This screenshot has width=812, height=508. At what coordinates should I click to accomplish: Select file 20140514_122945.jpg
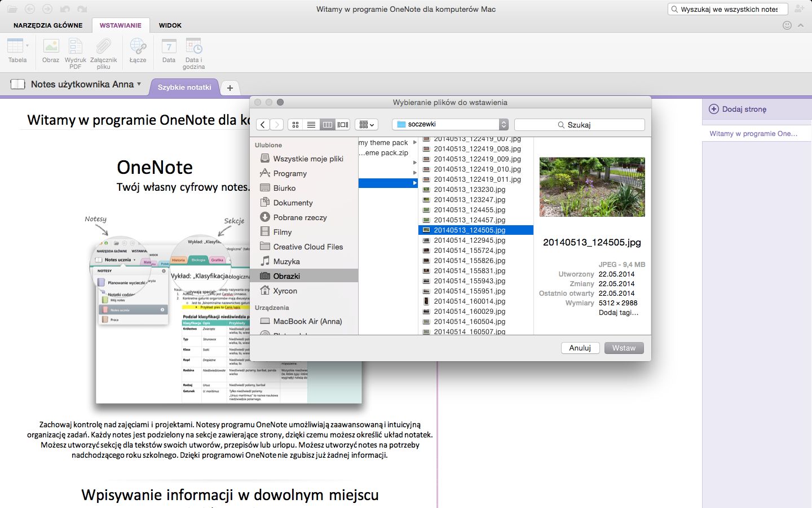pos(476,240)
